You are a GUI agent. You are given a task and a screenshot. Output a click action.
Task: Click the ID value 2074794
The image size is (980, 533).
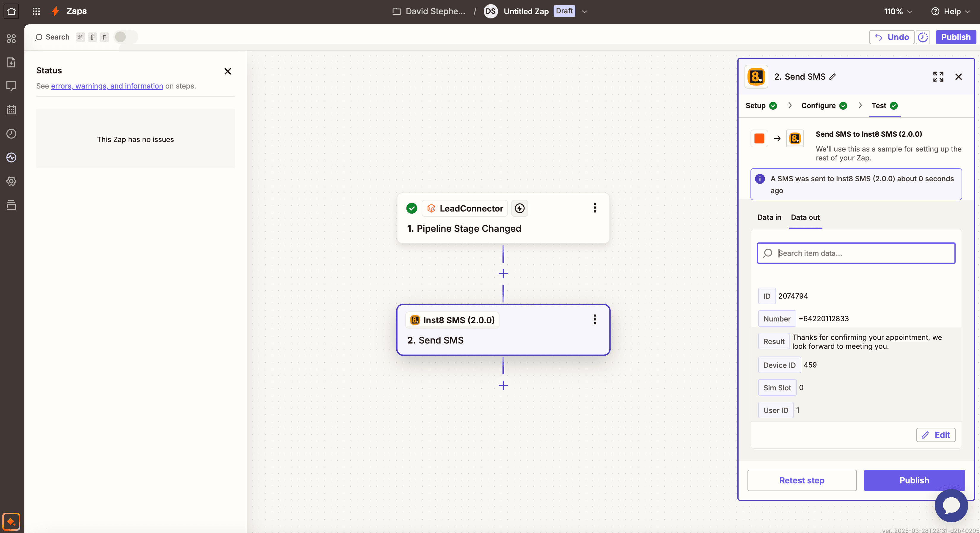pyautogui.click(x=793, y=296)
